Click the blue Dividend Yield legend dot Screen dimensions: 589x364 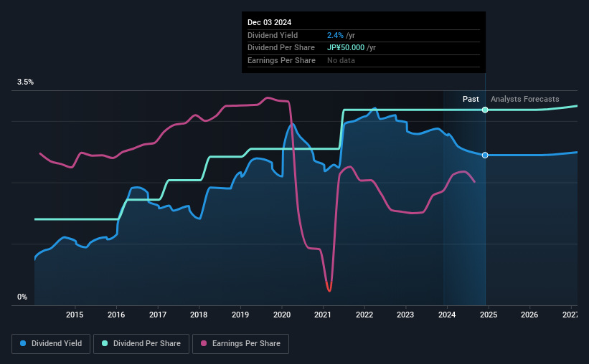(x=23, y=343)
